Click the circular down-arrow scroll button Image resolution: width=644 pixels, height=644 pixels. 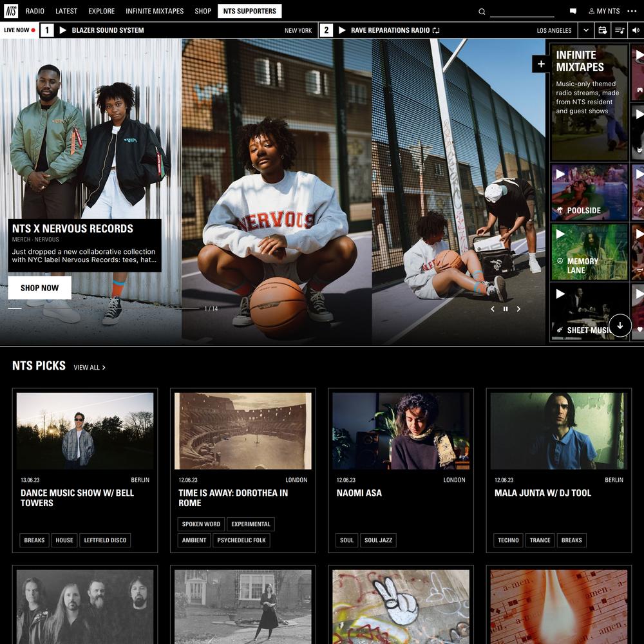pos(620,325)
